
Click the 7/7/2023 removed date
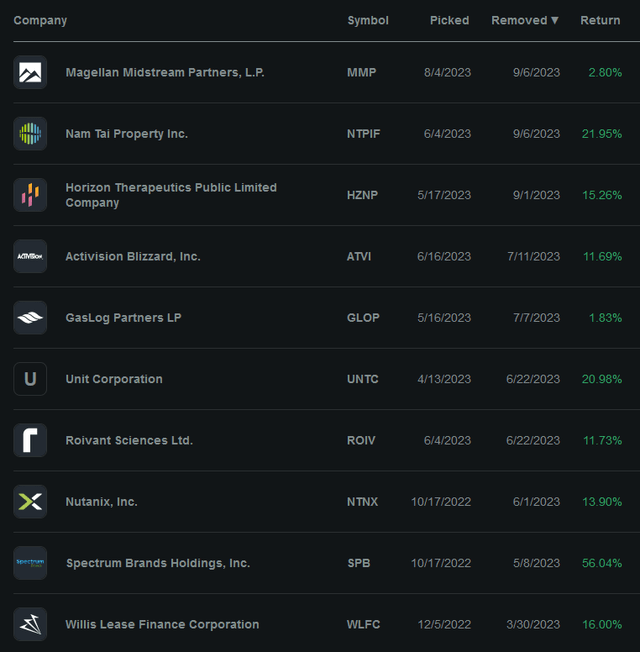(x=536, y=318)
